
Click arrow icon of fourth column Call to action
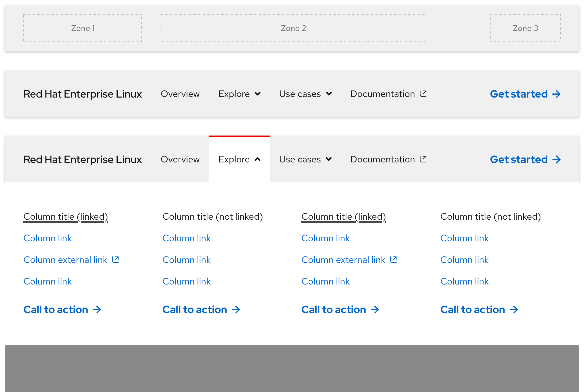[514, 310]
